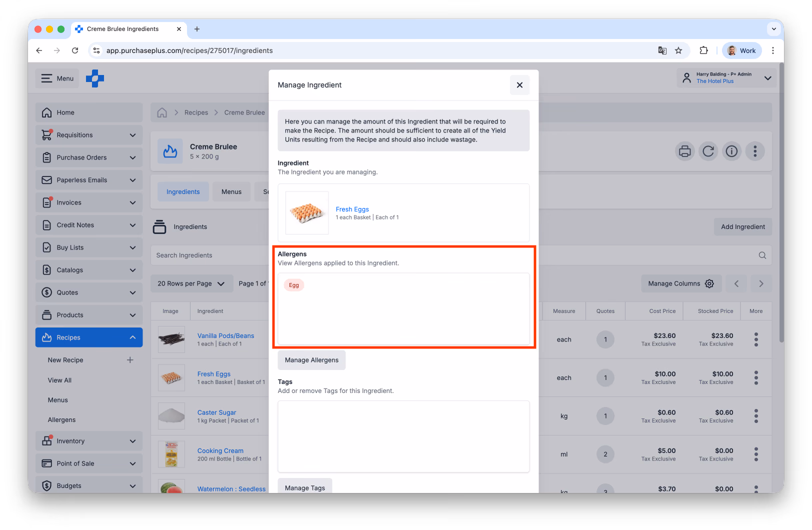Screen dimensions: 812x530
Task: Select the Ingredients tab
Action: click(x=183, y=192)
